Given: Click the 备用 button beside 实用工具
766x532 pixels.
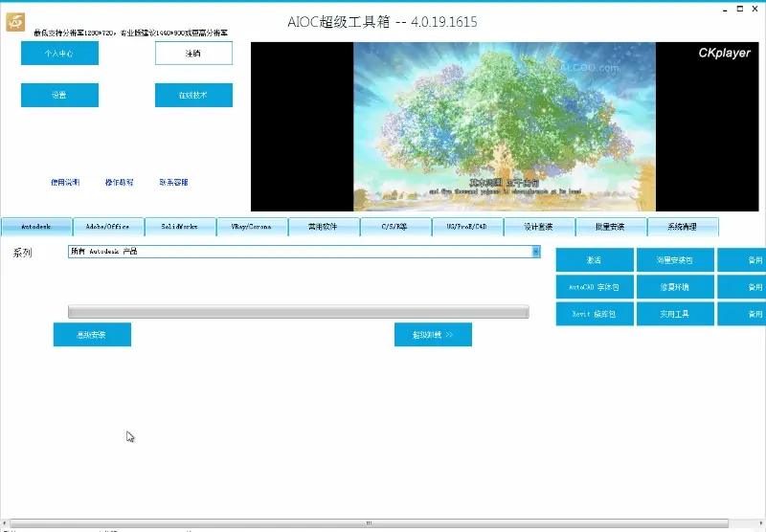Looking at the screenshot, I should click(x=741, y=314).
